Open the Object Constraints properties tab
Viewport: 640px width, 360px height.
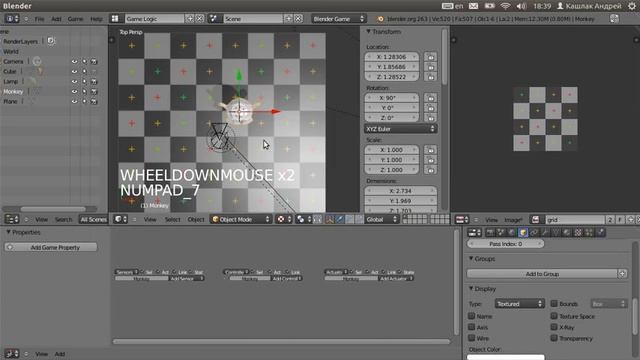(534, 233)
